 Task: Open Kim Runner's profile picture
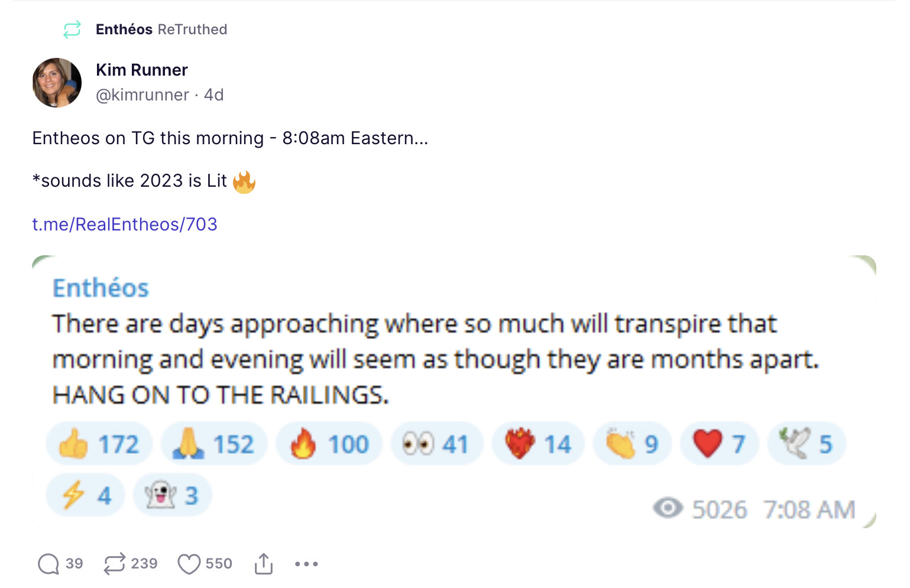click(x=57, y=83)
